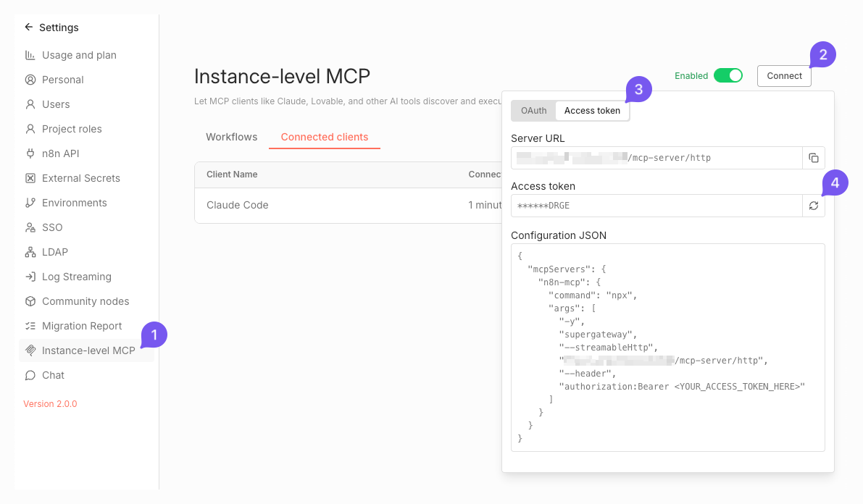
Task: Click the back arrow next to Settings
Action: point(29,28)
